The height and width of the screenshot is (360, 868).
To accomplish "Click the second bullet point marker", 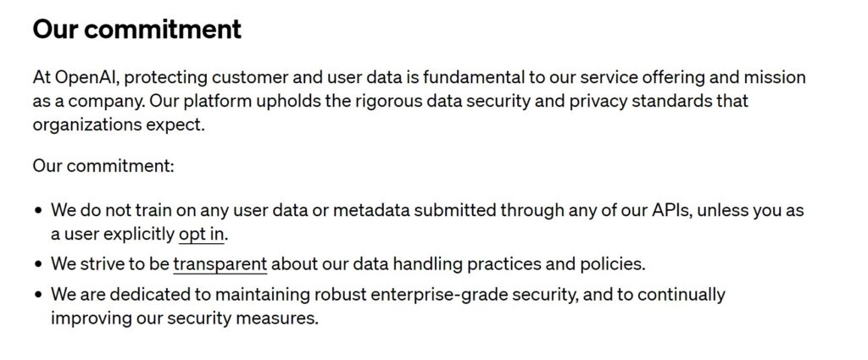I will 38,264.
